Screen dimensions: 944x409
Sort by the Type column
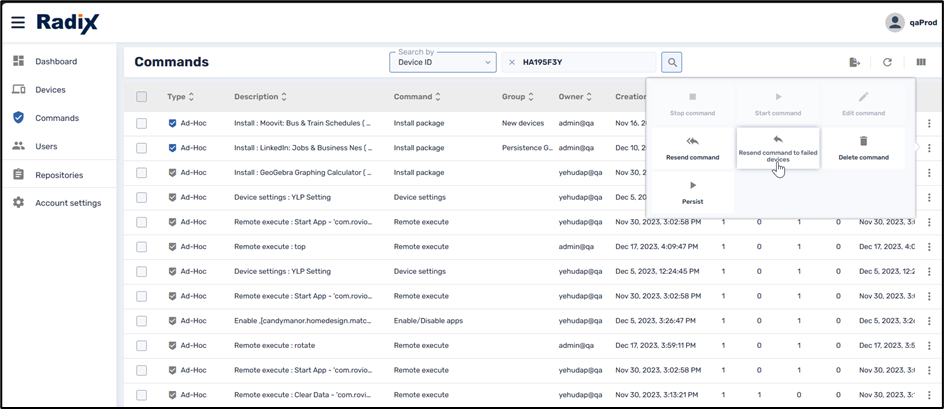coord(191,97)
